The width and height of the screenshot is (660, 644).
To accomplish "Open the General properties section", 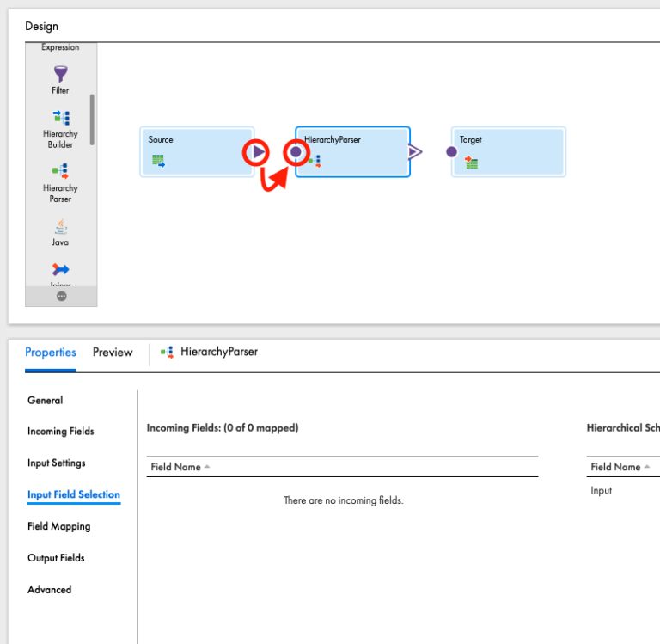I will [45, 400].
